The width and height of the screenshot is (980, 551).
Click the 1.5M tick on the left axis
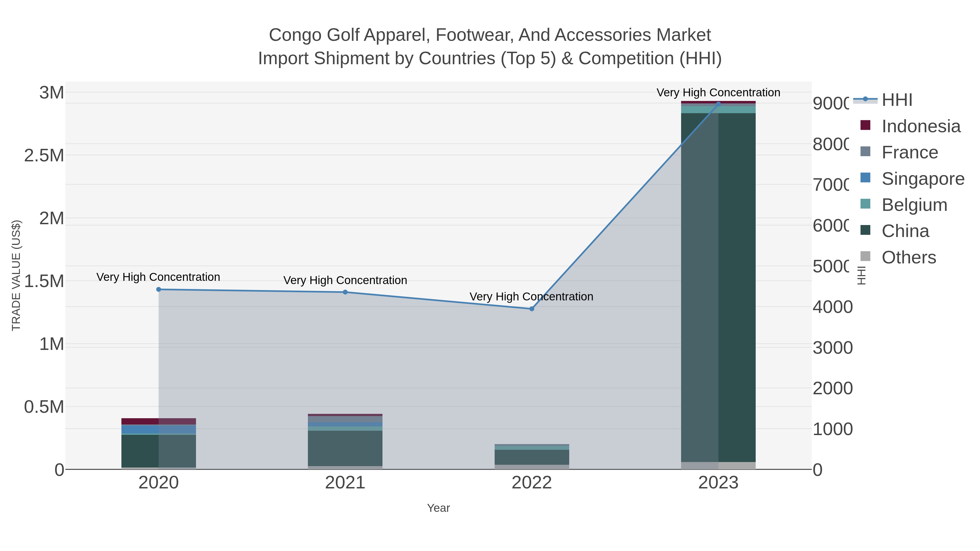44,281
